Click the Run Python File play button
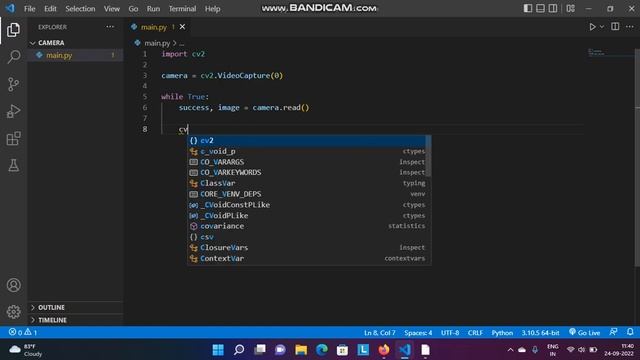Image resolution: width=640 pixels, height=360 pixels. tap(592, 27)
